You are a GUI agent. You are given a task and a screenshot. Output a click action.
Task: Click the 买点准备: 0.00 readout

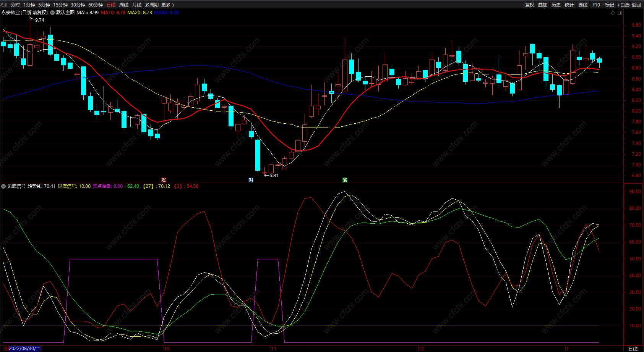click(108, 186)
